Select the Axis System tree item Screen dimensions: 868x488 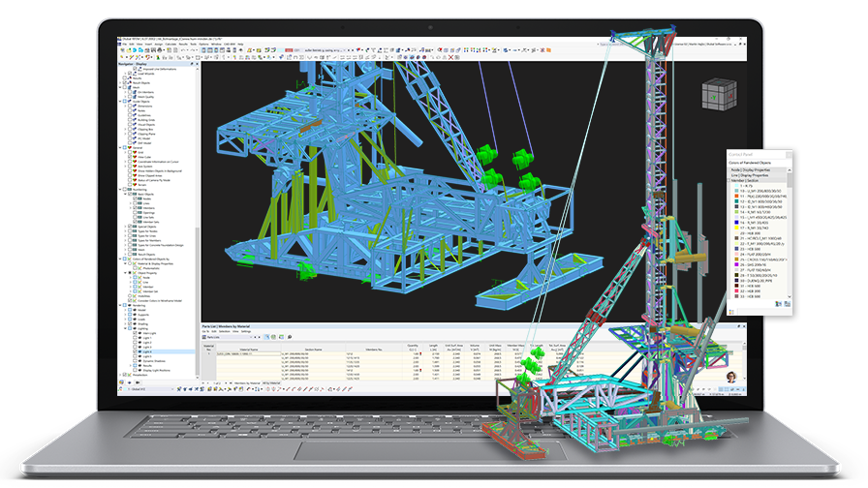145,167
